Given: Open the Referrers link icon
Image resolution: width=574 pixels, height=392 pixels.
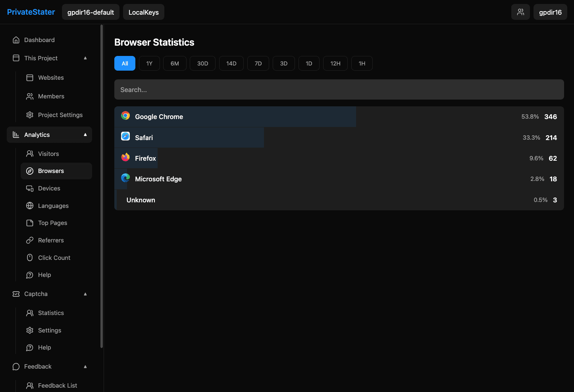Looking at the screenshot, I should point(30,240).
